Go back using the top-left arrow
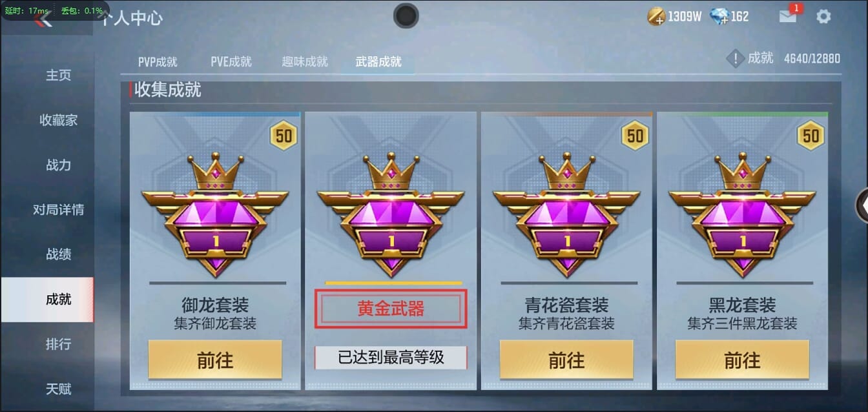Viewport: 868px width, 412px height. (44, 19)
